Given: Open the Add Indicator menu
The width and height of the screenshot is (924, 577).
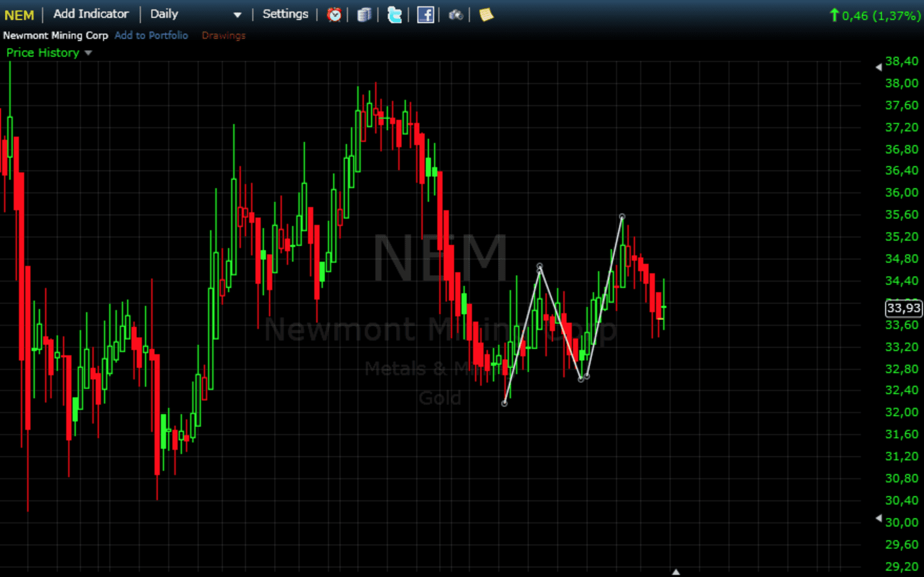Looking at the screenshot, I should tap(91, 14).
